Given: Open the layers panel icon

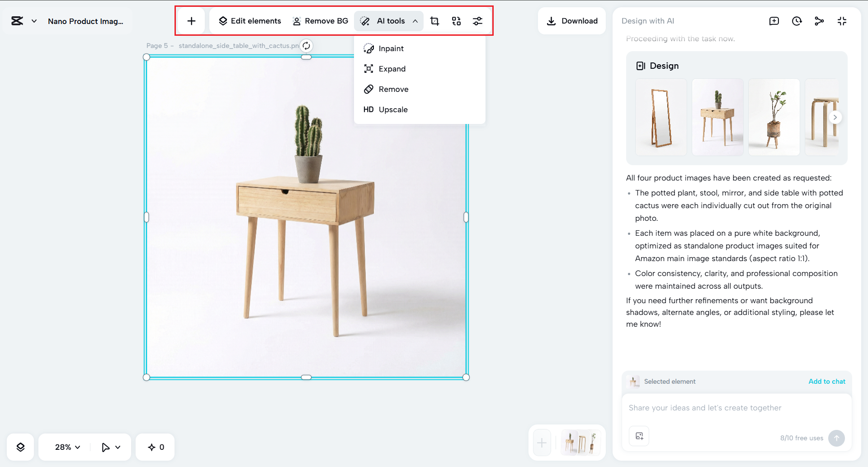Looking at the screenshot, I should click(x=20, y=447).
